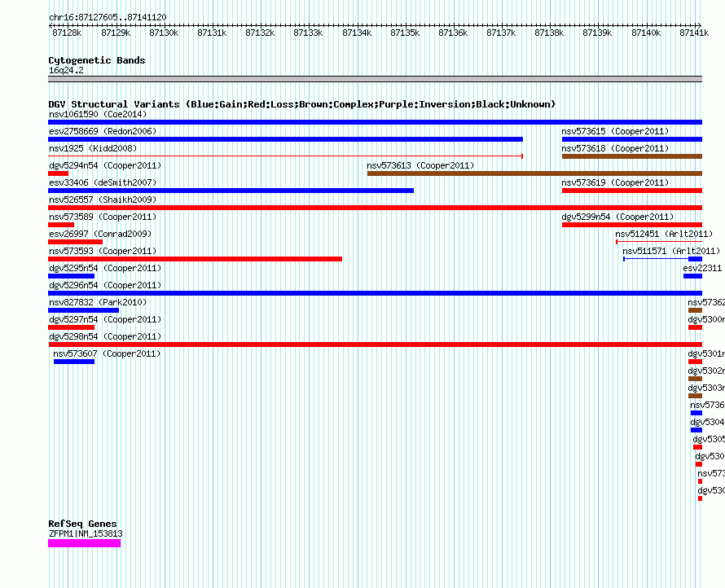
Task: Click the dgv5301n variant label
Action: coord(706,353)
